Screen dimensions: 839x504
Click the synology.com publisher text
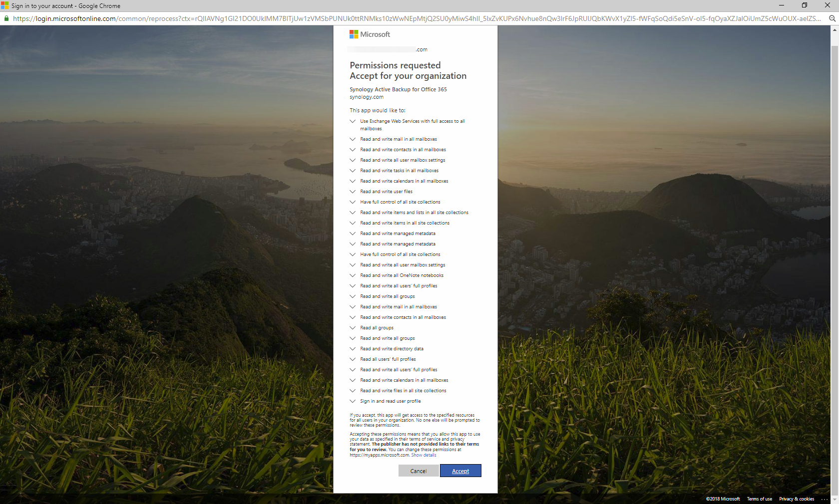point(367,97)
